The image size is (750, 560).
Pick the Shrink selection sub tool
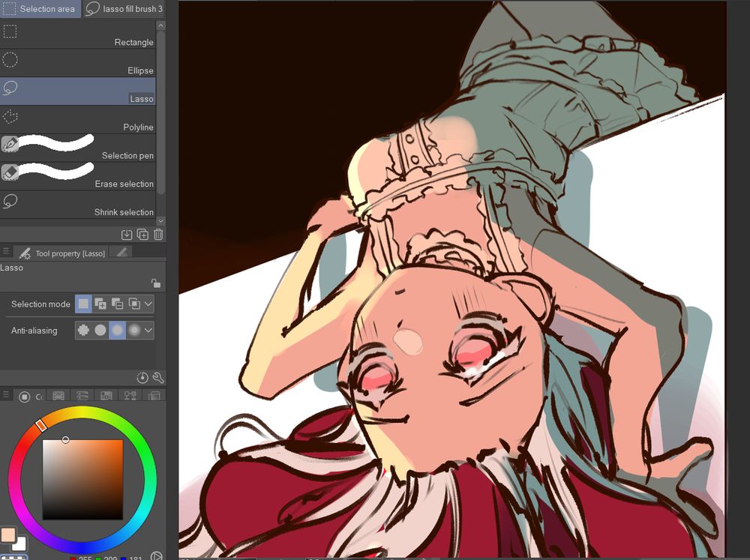coord(77,204)
